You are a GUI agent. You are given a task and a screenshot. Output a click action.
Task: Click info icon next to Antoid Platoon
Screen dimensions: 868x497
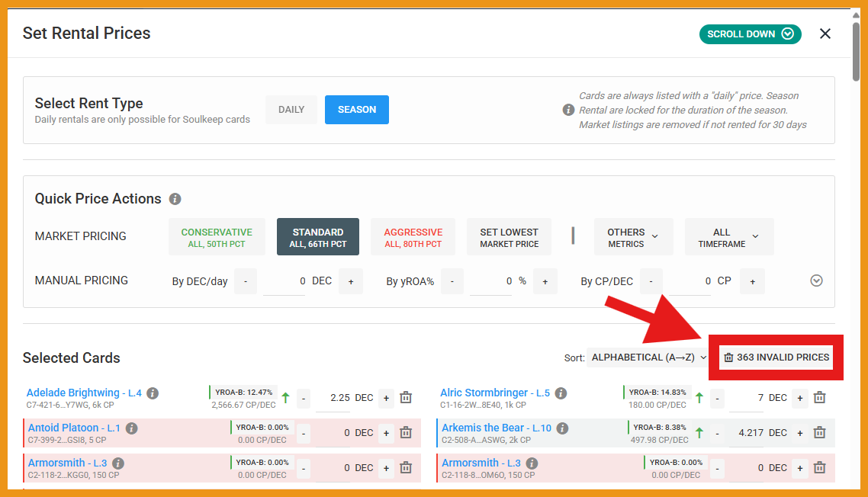pos(131,428)
